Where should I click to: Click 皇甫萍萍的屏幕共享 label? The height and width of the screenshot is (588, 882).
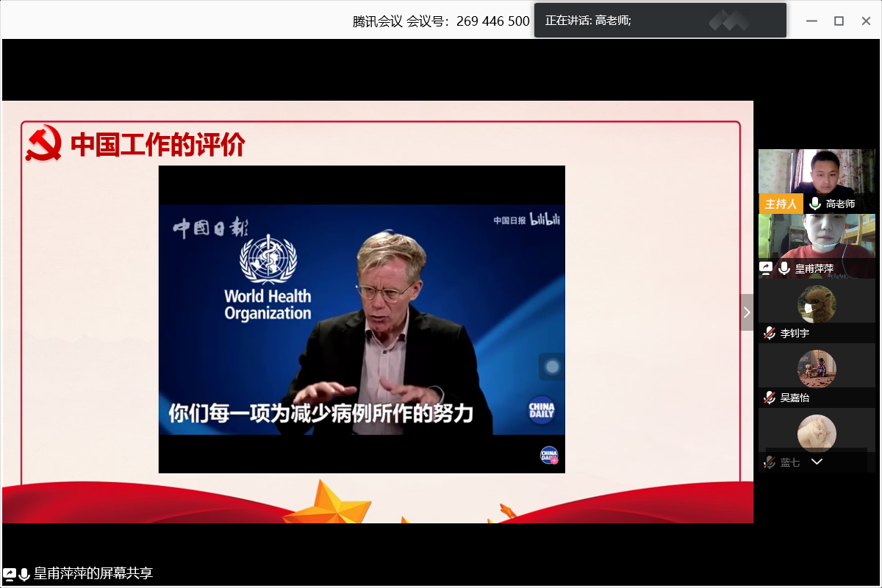[x=93, y=573]
